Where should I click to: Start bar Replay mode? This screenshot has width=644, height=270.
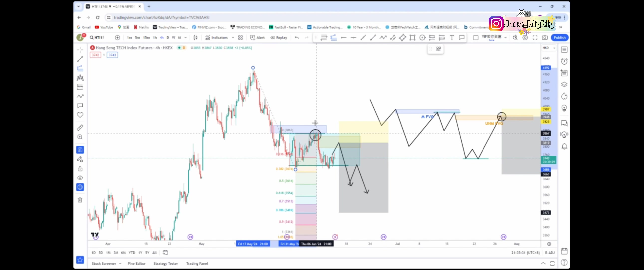click(279, 37)
